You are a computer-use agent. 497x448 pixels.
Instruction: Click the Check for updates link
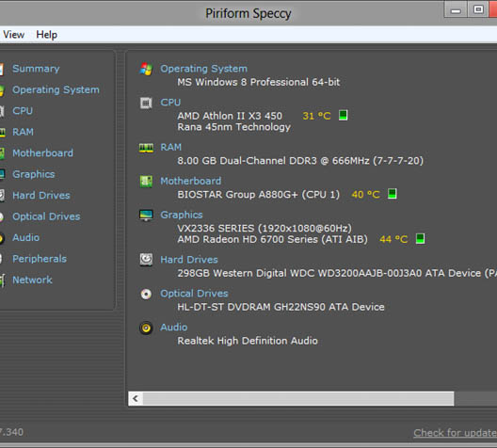(456, 433)
